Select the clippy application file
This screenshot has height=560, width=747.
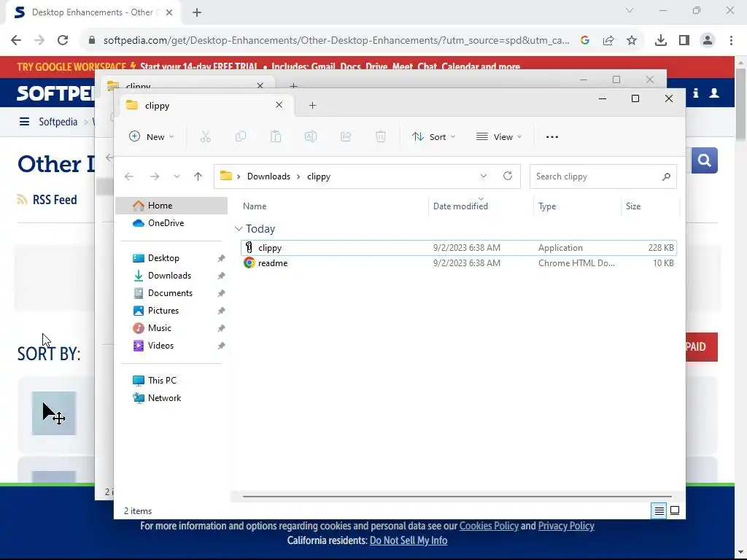tap(458, 248)
